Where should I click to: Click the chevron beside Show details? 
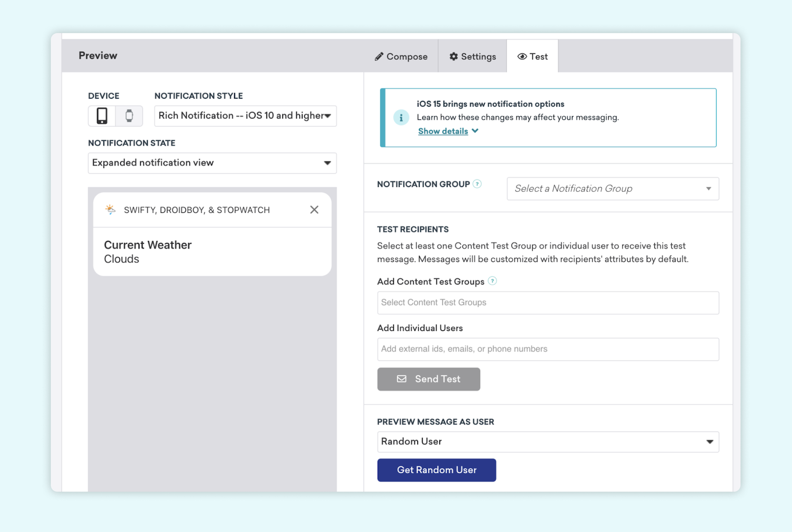coord(475,131)
